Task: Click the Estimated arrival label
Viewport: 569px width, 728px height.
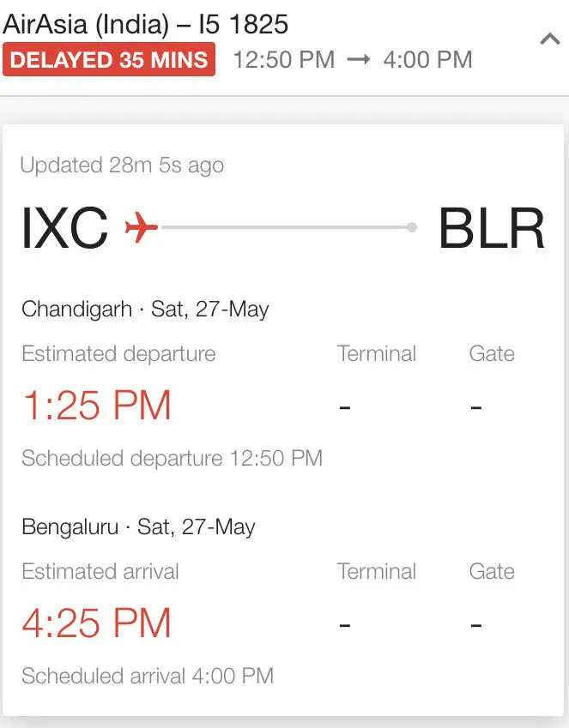Action: [x=100, y=572]
